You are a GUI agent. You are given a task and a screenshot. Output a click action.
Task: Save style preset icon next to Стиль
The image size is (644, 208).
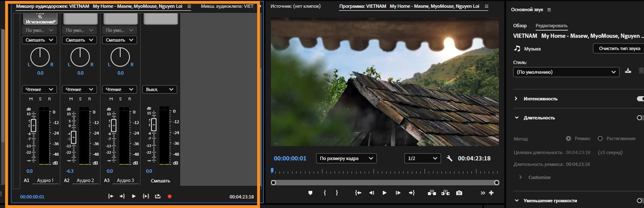[x=628, y=72]
